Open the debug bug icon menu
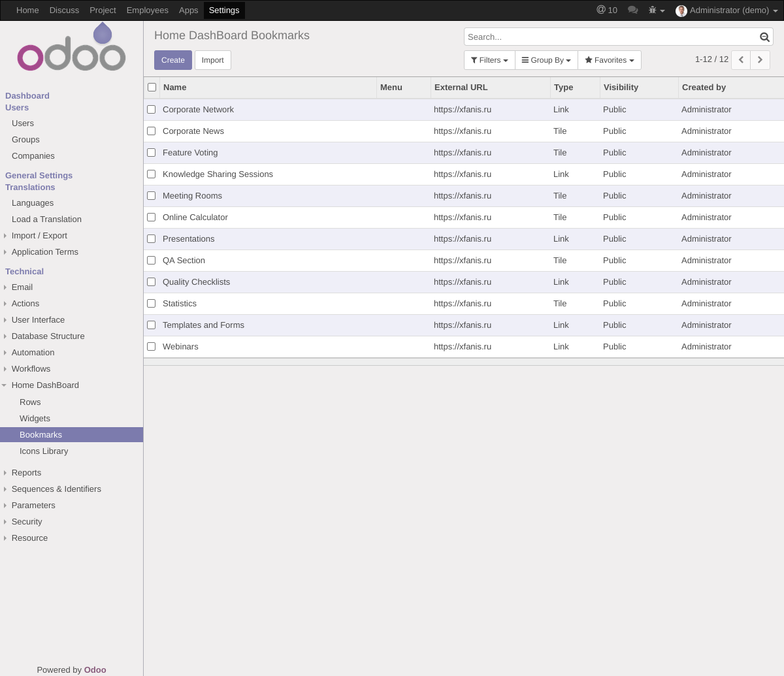Viewport: 784px width, 676px height. point(656,10)
